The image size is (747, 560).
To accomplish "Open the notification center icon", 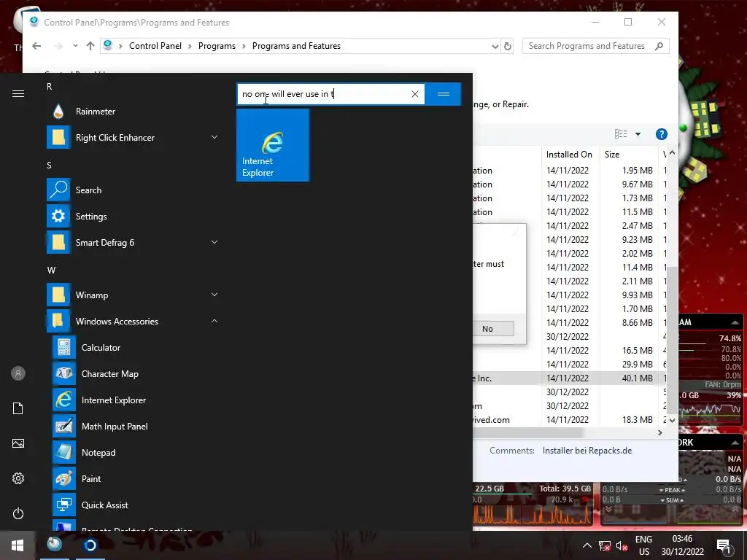I will click(x=723, y=545).
